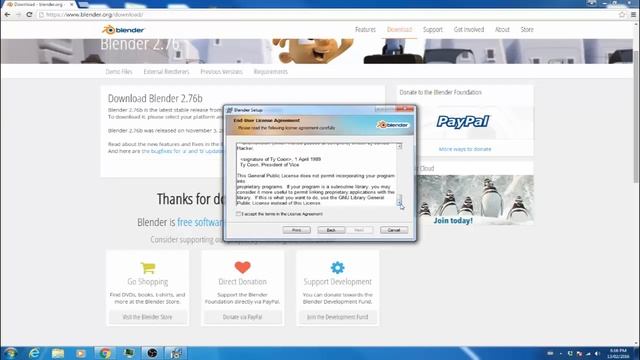
Task: Click the Print button in Blender Setup
Action: coord(297,230)
